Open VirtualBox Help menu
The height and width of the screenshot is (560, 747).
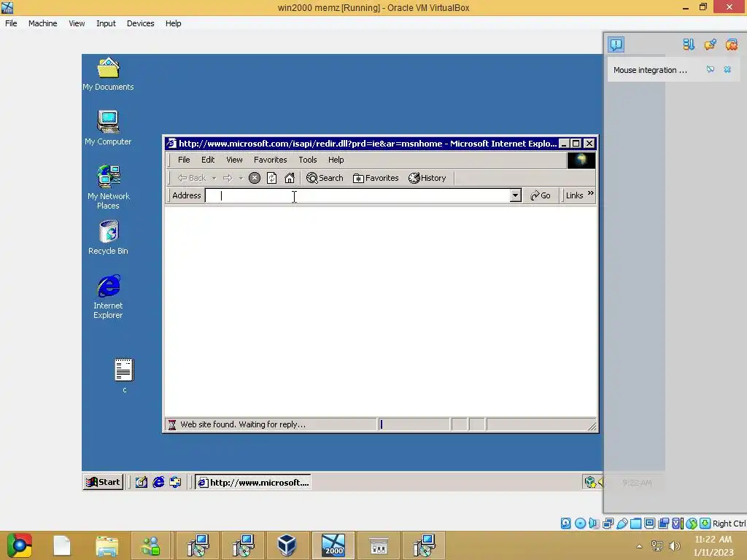[174, 23]
